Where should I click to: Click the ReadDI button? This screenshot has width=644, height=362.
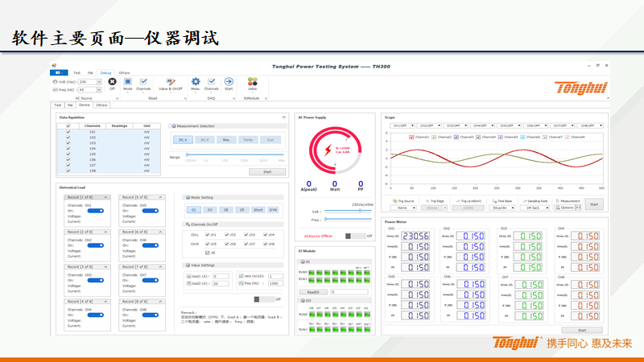(x=313, y=292)
